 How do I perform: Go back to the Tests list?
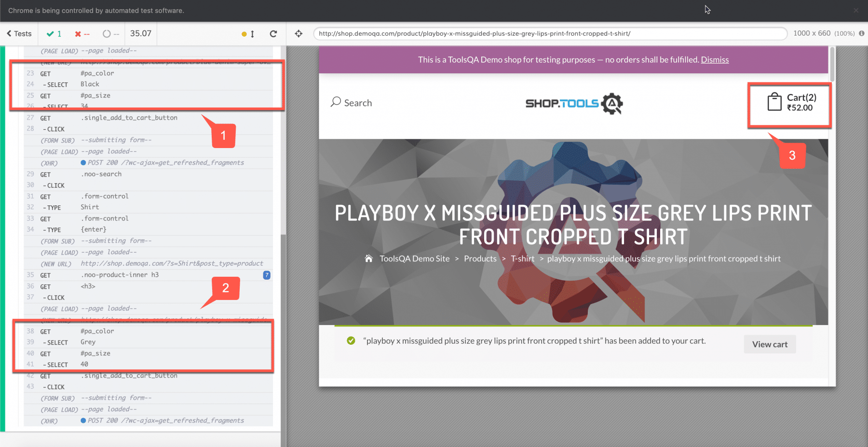(x=19, y=34)
